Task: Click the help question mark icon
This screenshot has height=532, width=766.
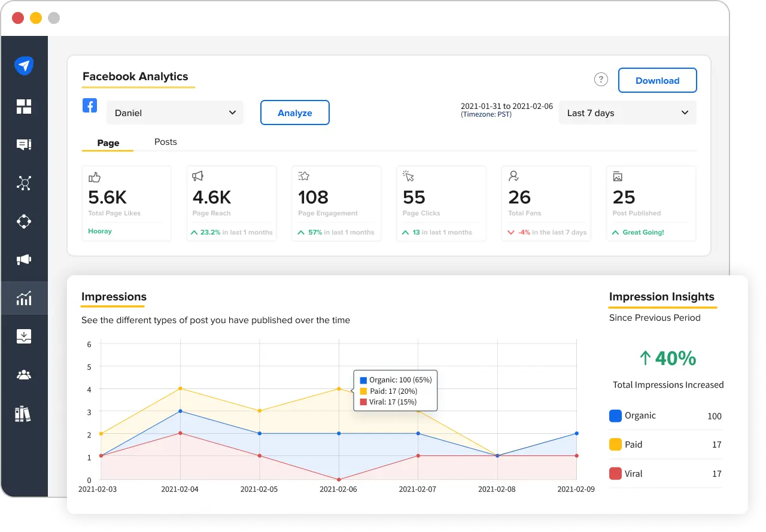Action: pyautogui.click(x=601, y=80)
